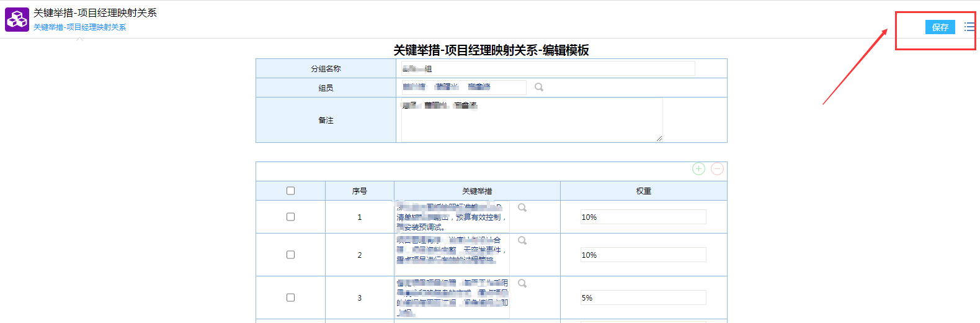The width and height of the screenshot is (980, 323).
Task: Click the blue 关键举措-项目经理映射关系 breadcrumb link
Action: click(79, 27)
